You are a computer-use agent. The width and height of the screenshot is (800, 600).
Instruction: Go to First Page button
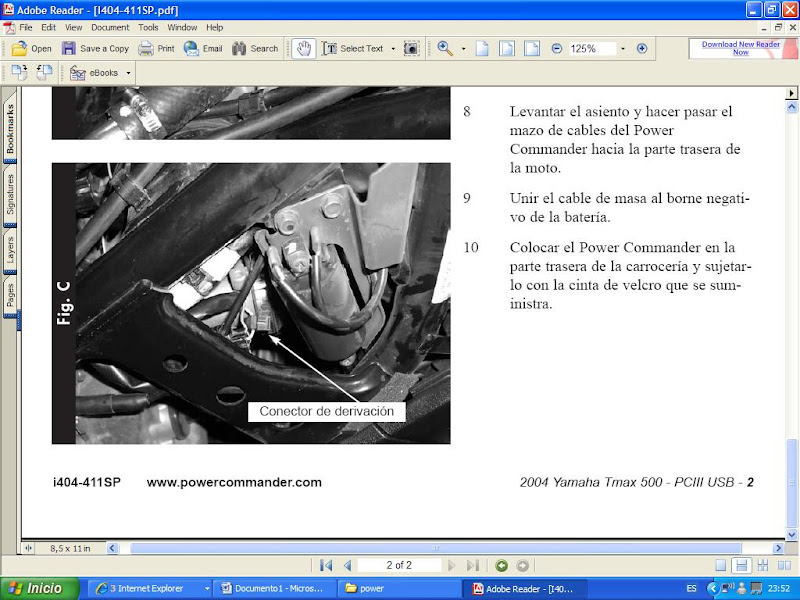326,565
